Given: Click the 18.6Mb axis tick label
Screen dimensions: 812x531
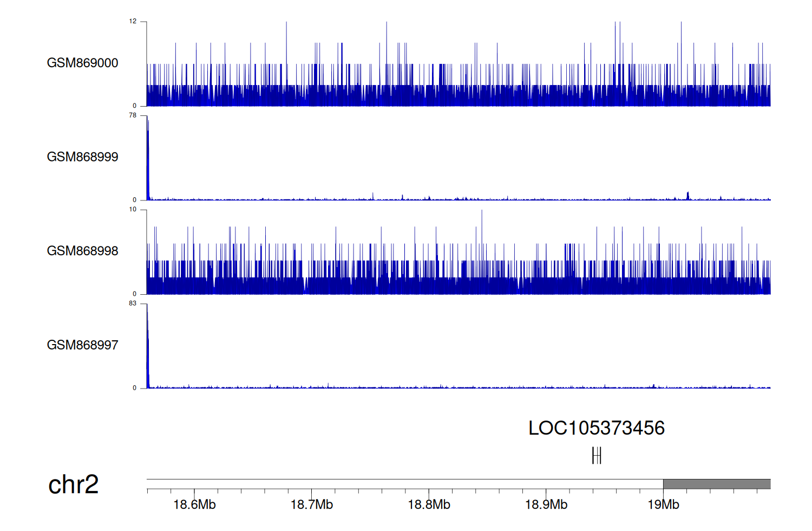Looking at the screenshot, I should (x=194, y=504).
